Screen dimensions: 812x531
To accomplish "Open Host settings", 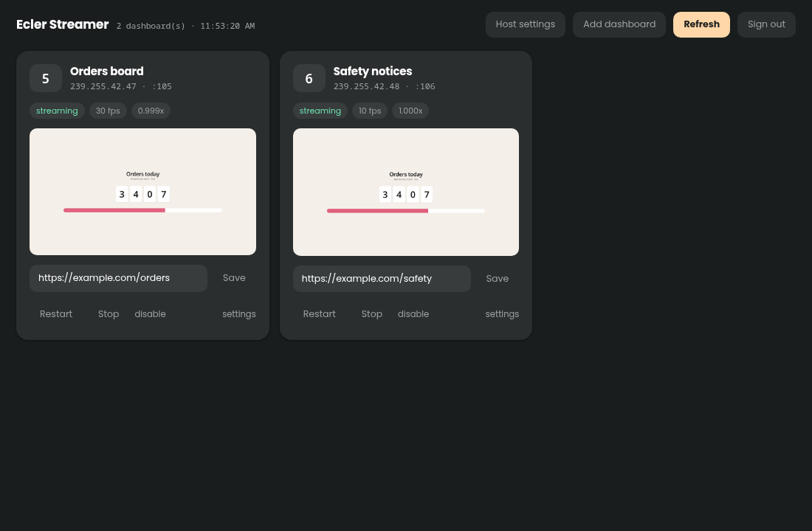I will tap(525, 24).
